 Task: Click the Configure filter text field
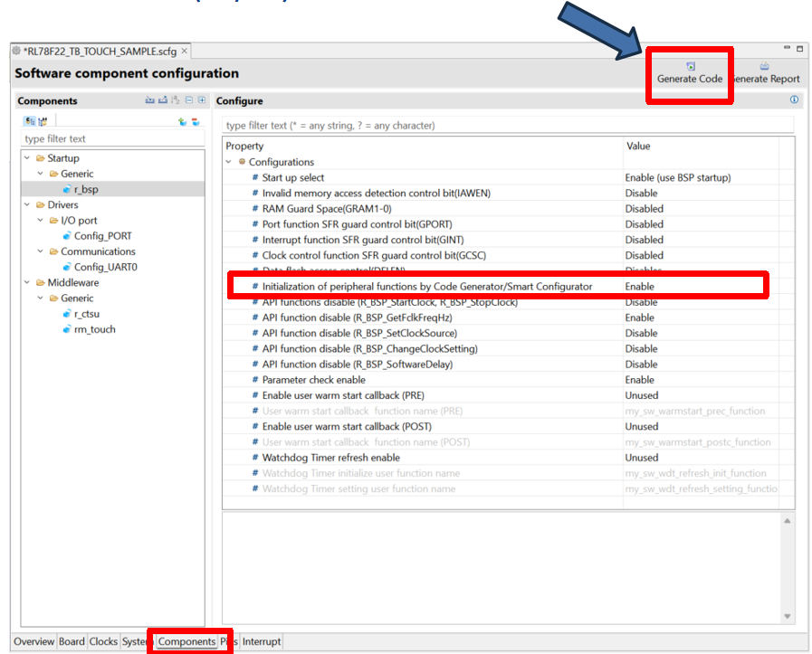pyautogui.click(x=509, y=125)
